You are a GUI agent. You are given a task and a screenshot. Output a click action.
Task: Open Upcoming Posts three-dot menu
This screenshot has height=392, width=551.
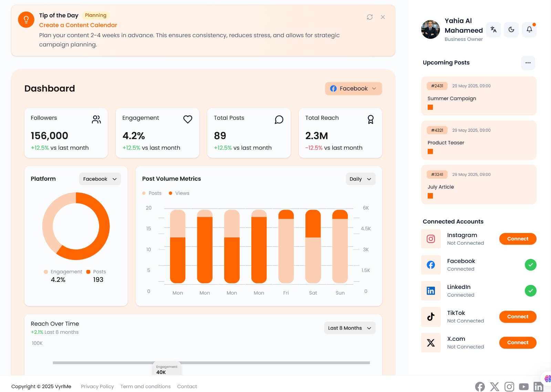[528, 63]
